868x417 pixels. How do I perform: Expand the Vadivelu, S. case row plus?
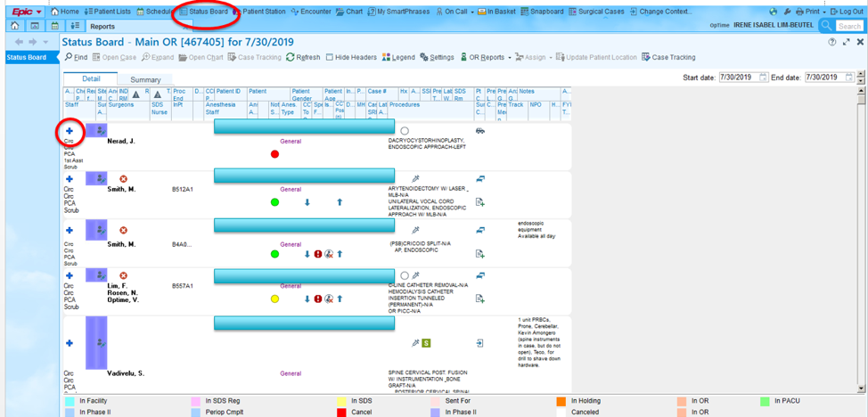70,343
